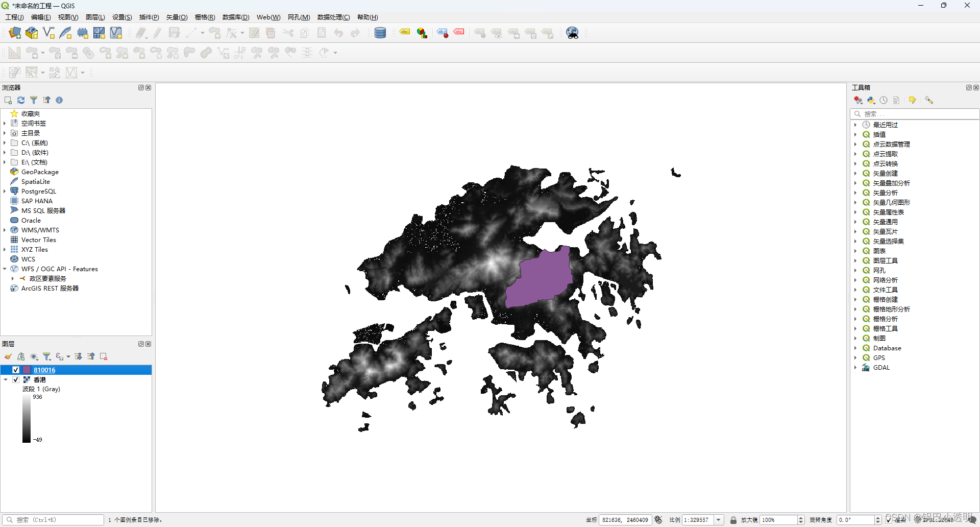Click the 放大镜 magnifier spinner arrows
The height and width of the screenshot is (527, 980).
[800, 520]
